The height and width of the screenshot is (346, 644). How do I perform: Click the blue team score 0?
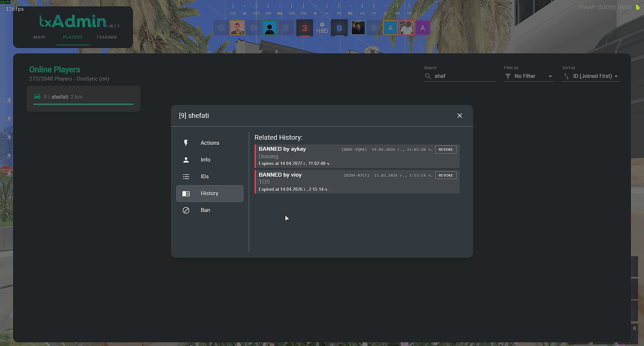[x=339, y=28]
